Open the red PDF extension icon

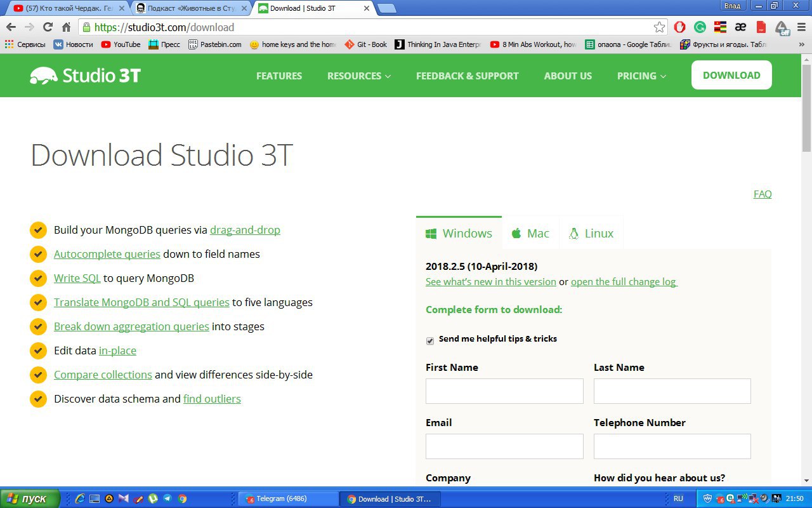pyautogui.click(x=761, y=27)
